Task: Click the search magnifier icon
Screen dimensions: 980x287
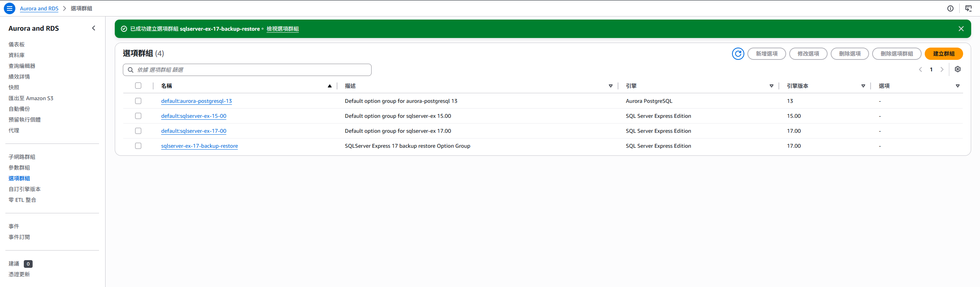Action: click(131, 70)
